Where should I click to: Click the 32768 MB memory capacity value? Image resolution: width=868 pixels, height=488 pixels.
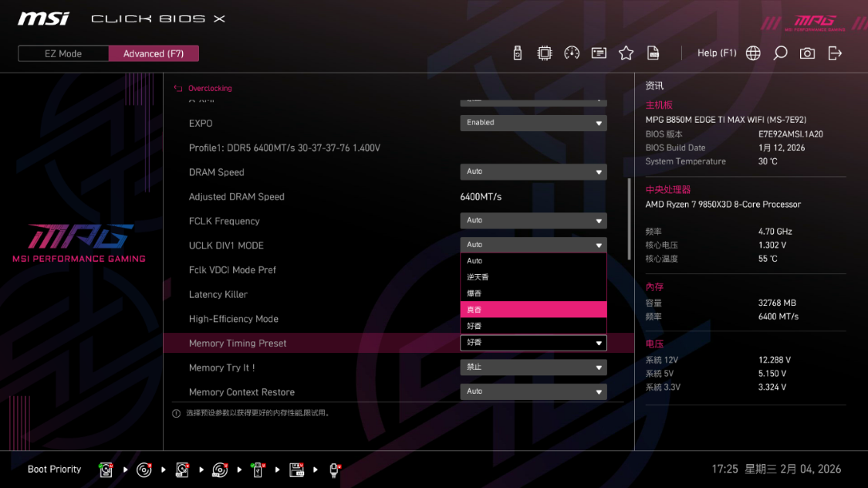[x=777, y=303]
